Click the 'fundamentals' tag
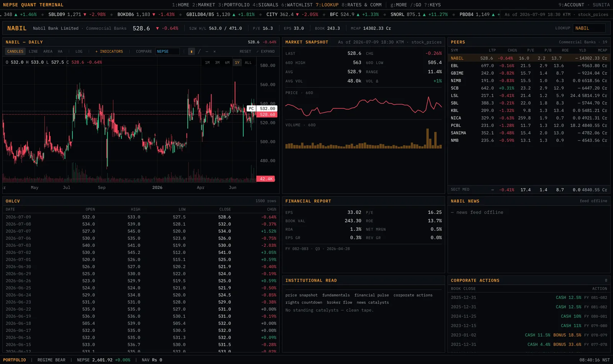Viewport: 613px width, 364px height. (x=336, y=295)
